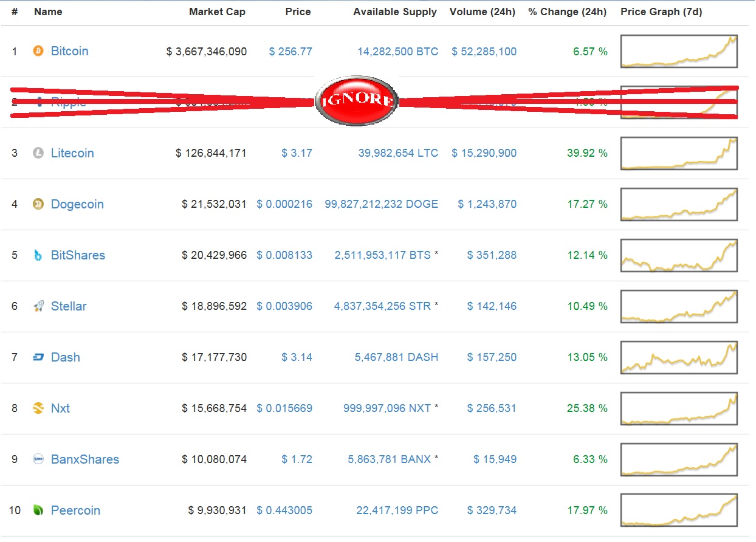The image size is (756, 542).
Task: Click the Bitcoin coin logo
Action: (38, 51)
